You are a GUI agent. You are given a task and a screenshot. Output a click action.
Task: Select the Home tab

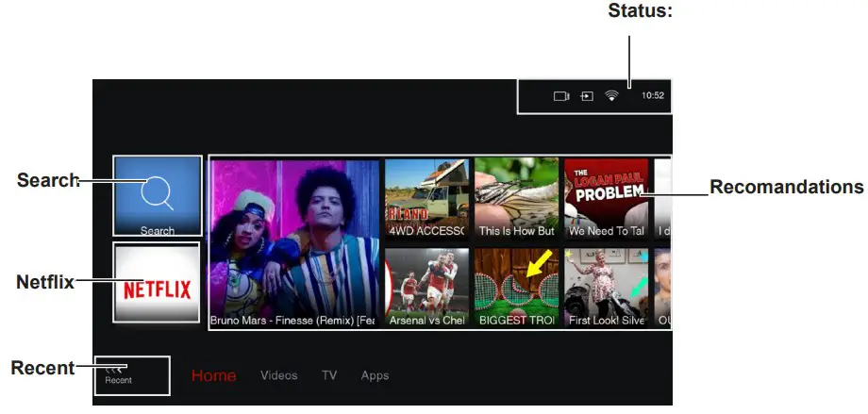[x=213, y=376]
